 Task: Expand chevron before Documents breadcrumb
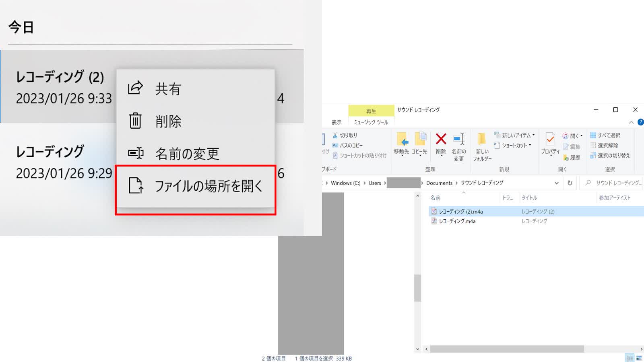click(x=422, y=183)
